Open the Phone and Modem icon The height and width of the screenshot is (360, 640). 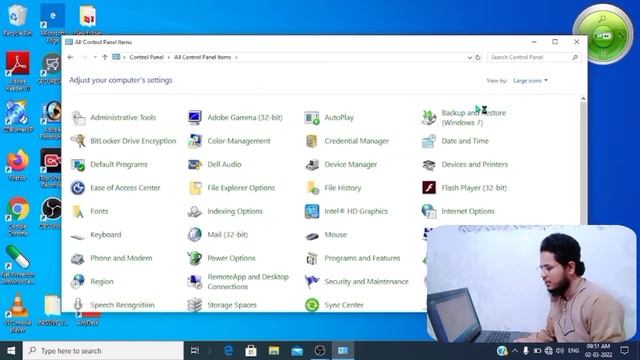point(78,258)
